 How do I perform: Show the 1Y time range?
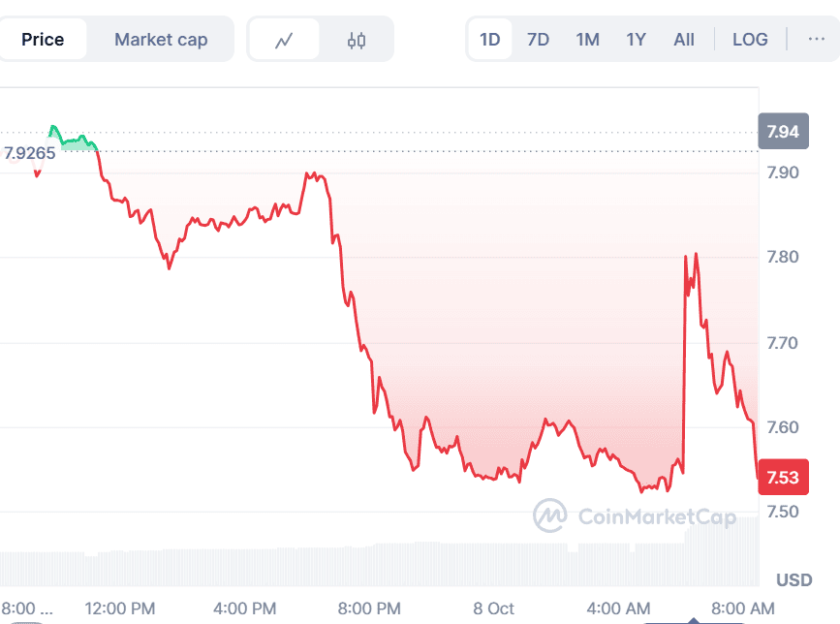(636, 40)
